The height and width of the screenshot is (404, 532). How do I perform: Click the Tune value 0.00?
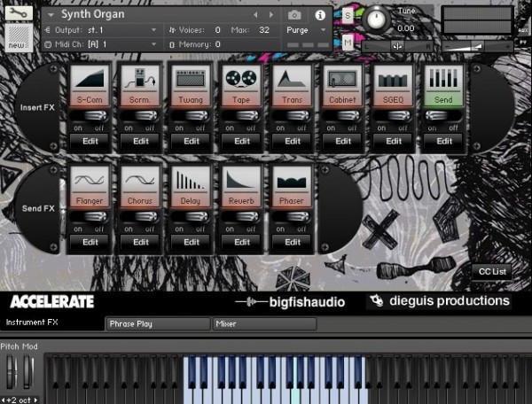(x=406, y=28)
